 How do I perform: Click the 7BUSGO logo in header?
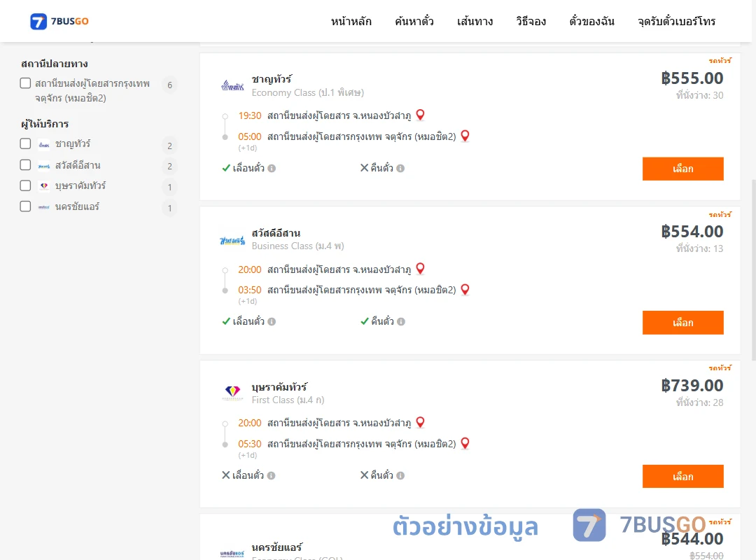[x=59, y=21]
